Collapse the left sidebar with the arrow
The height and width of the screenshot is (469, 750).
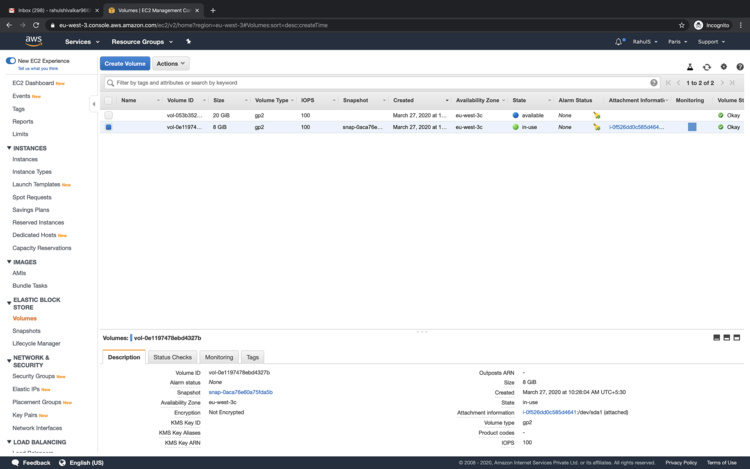click(94, 103)
